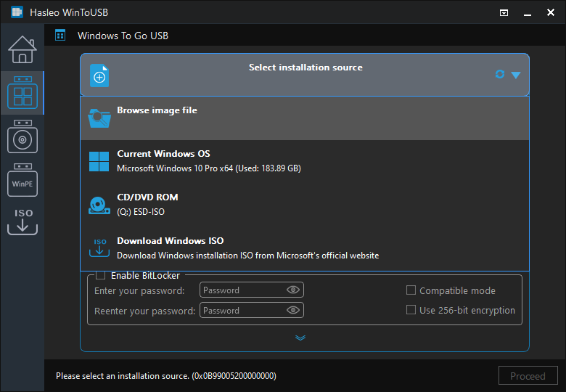Click the Proceed button
Screen dimensions: 566x392
click(528, 376)
